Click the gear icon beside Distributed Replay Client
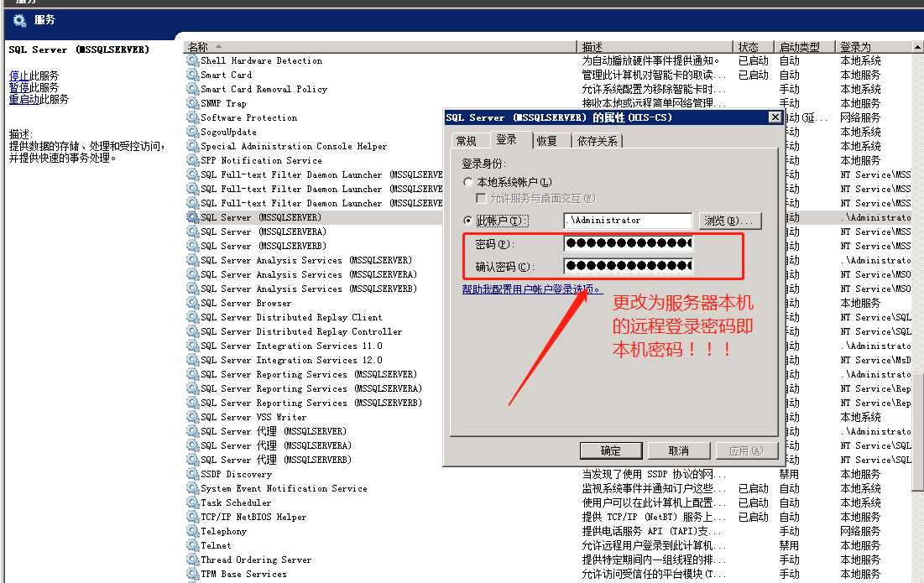Viewport: 924px width, 583px height. [x=193, y=317]
